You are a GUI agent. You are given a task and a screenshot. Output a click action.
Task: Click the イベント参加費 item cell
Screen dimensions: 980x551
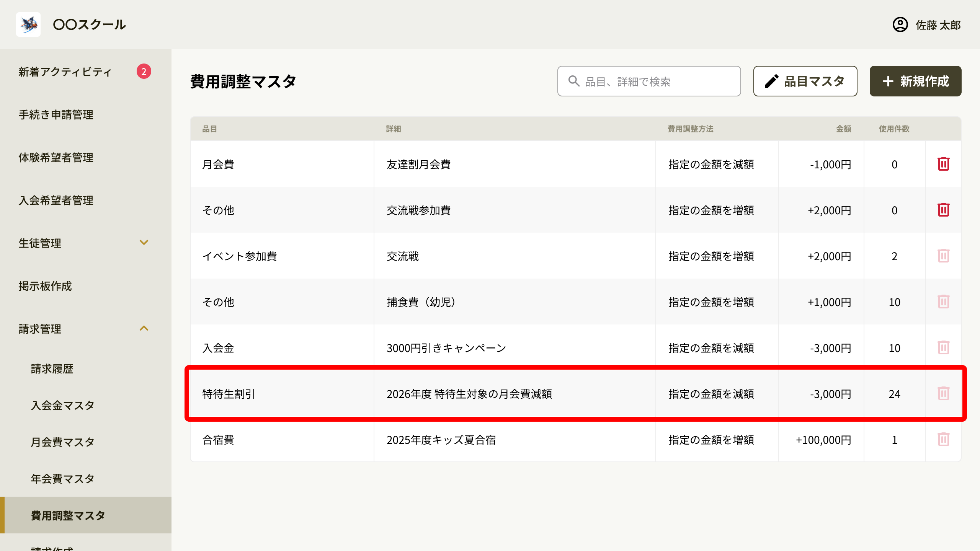[282, 256]
